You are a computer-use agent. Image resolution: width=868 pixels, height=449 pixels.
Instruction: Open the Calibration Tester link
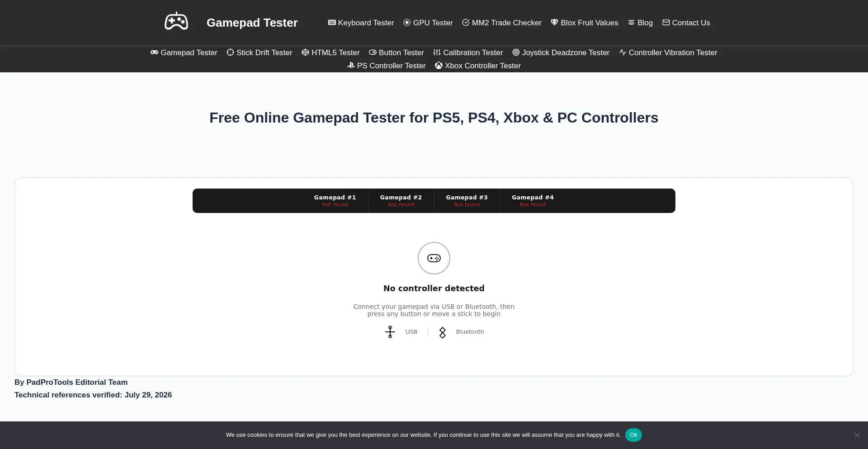pyautogui.click(x=468, y=52)
